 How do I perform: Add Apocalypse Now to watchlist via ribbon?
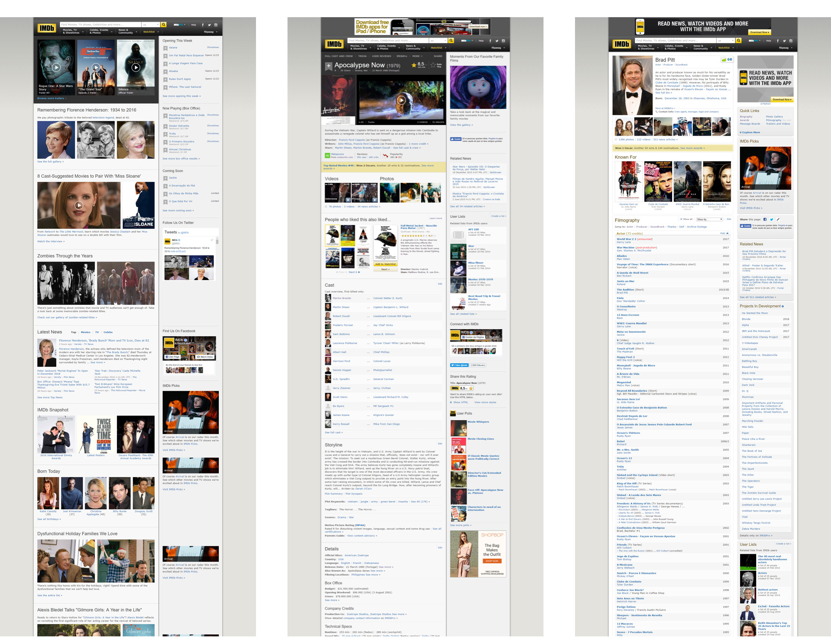[x=328, y=66]
